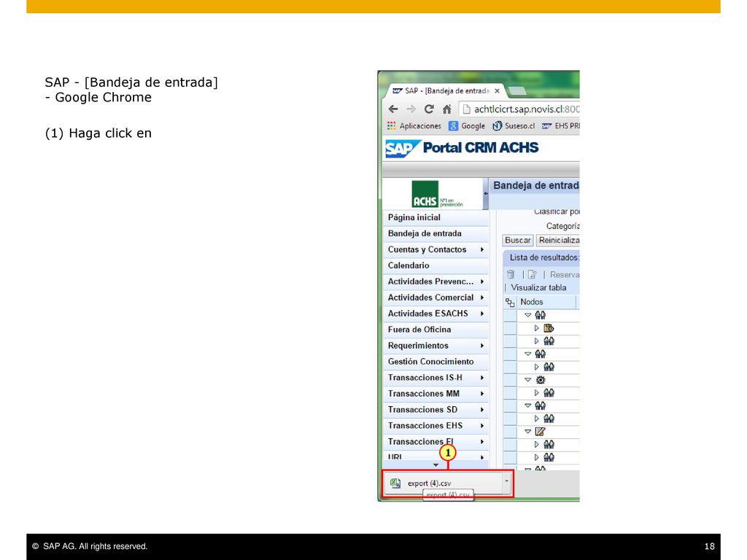This screenshot has height=560, width=747.
Task: Close the SAP - [Bandeja de entrada] tab
Action: [497, 90]
